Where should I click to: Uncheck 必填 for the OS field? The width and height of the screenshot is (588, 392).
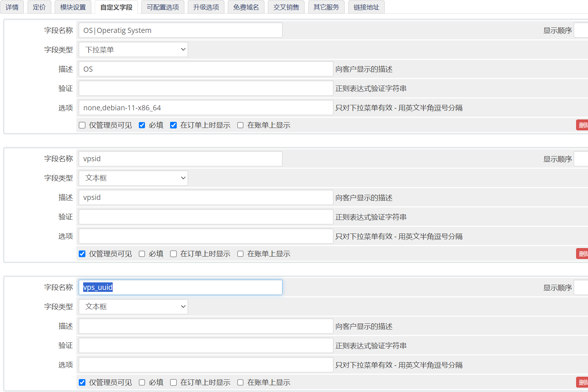coord(142,125)
